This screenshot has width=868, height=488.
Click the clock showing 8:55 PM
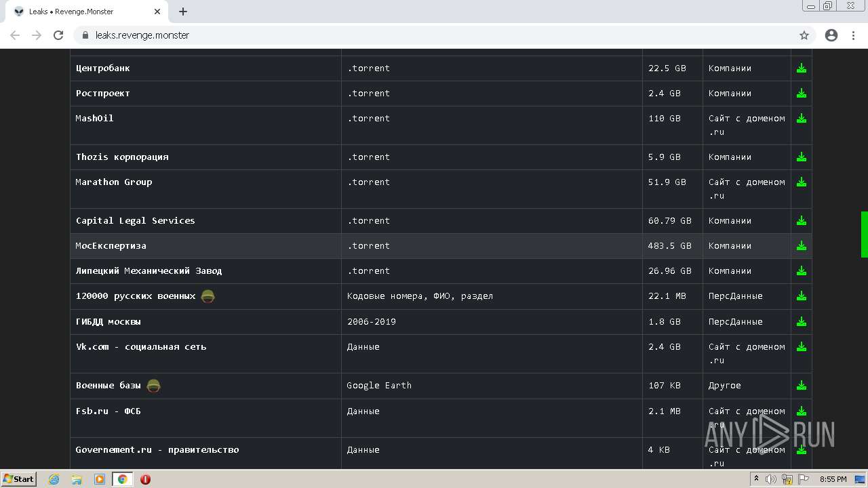[833, 479]
